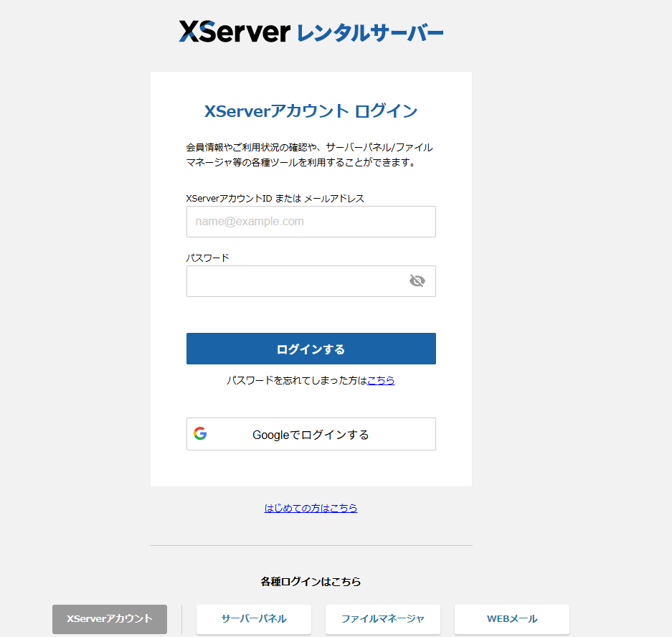Switch to WEBメール login
672x637 pixels.
click(x=512, y=619)
